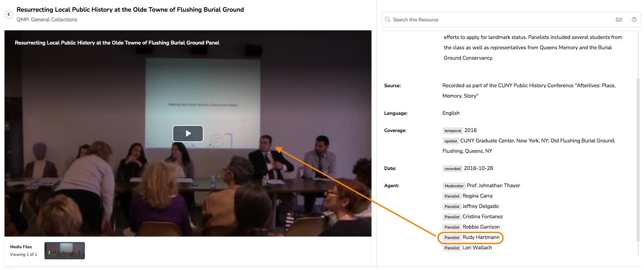Click the language value English
Viewport: 644px width, 270px height.
(x=451, y=113)
